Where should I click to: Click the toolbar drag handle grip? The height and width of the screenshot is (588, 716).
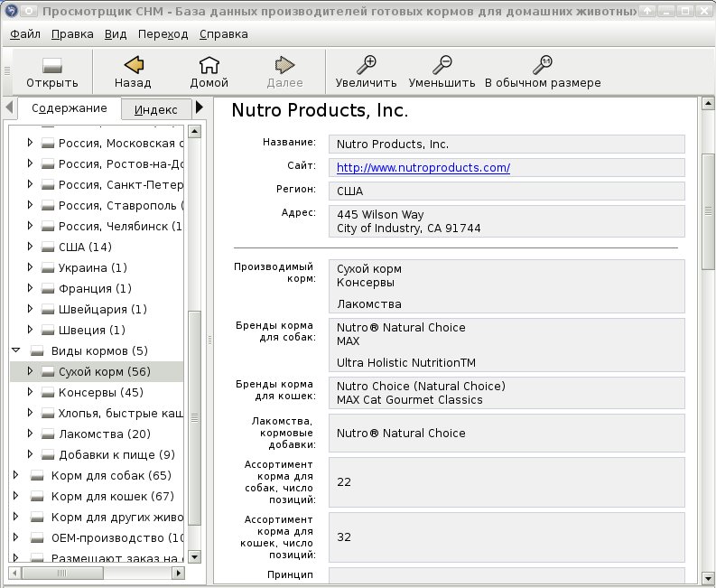[x=7, y=70]
